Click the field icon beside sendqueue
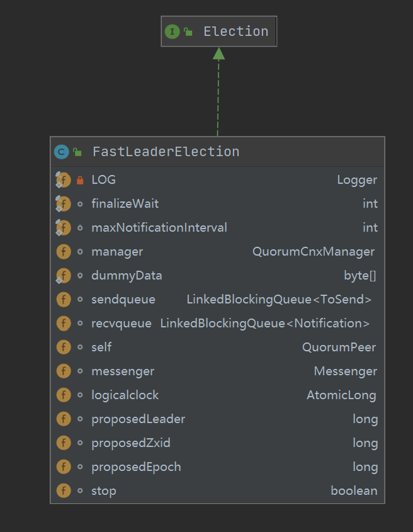413x532 pixels. [x=64, y=300]
